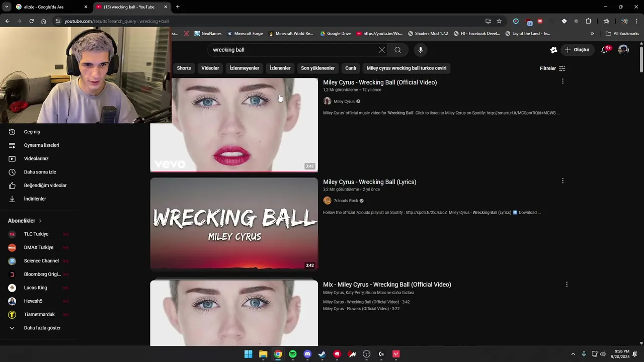Launch Valorant from the taskbar
The height and width of the screenshot is (362, 644).
click(396, 354)
